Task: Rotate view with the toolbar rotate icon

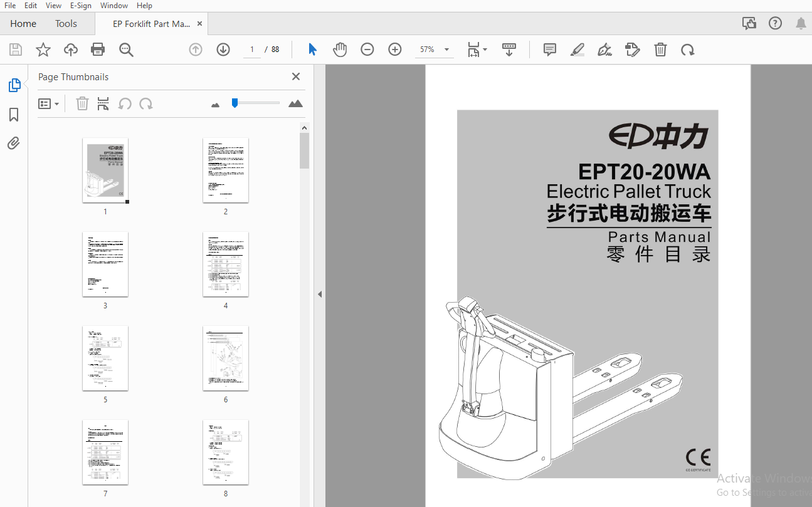Action: coord(688,50)
